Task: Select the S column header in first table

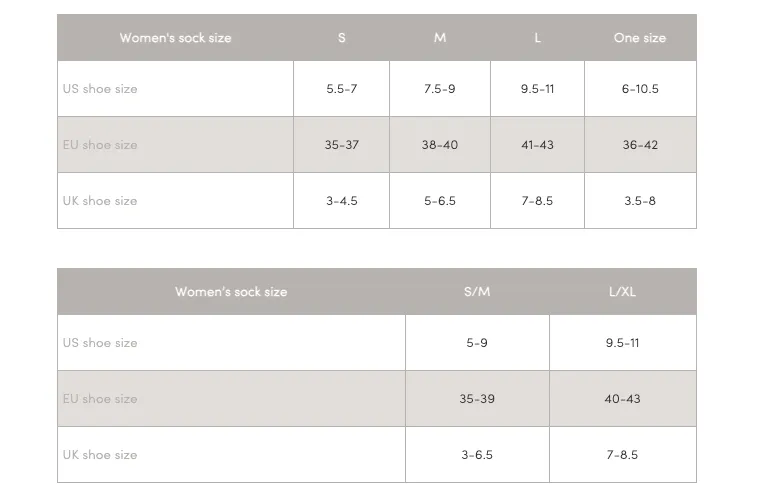Action: pos(342,38)
